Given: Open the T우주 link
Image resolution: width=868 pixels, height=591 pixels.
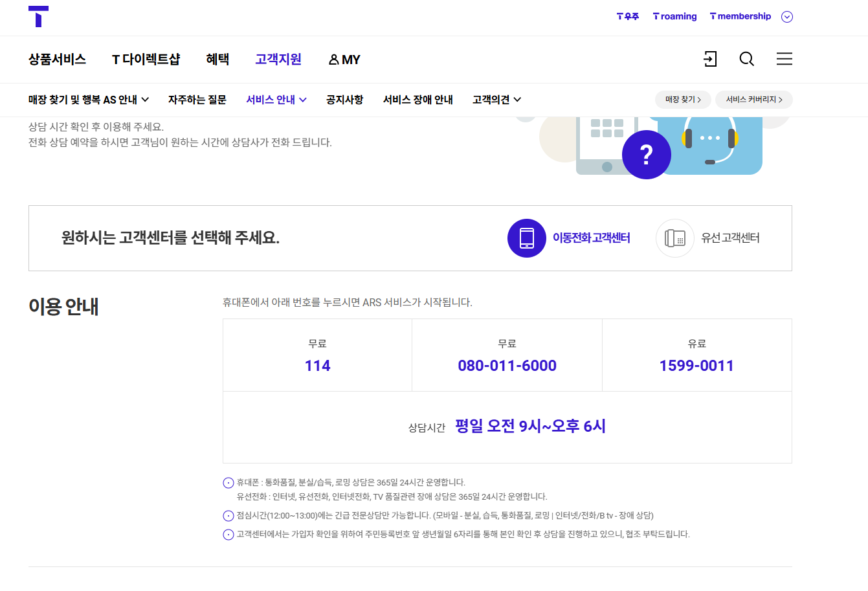Looking at the screenshot, I should point(628,16).
